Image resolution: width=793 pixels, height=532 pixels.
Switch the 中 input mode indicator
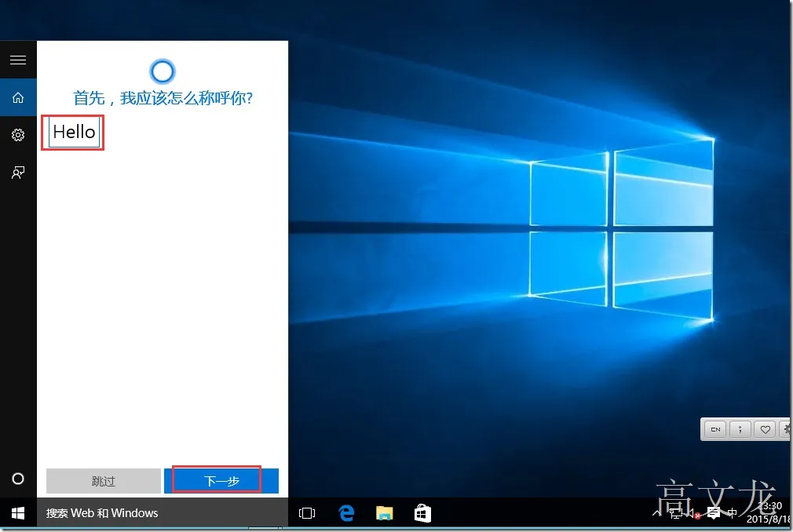[x=732, y=513]
